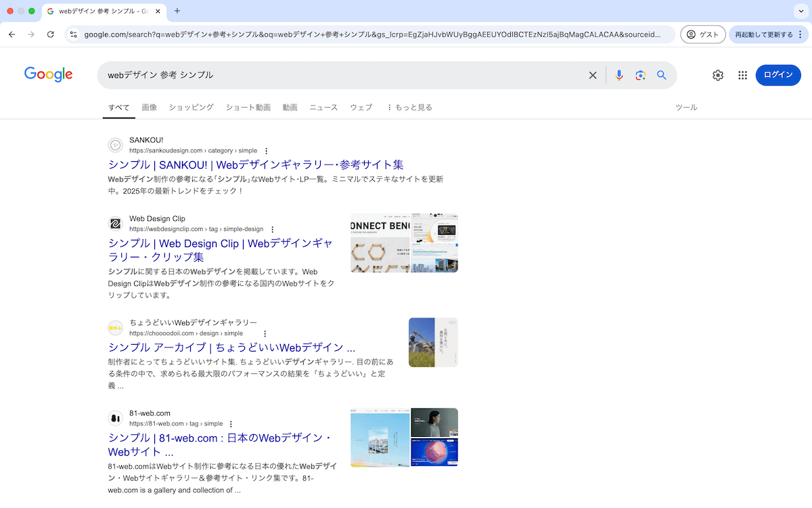Click the ちょうどいいWebデザインギャラリー favicon

click(115, 328)
